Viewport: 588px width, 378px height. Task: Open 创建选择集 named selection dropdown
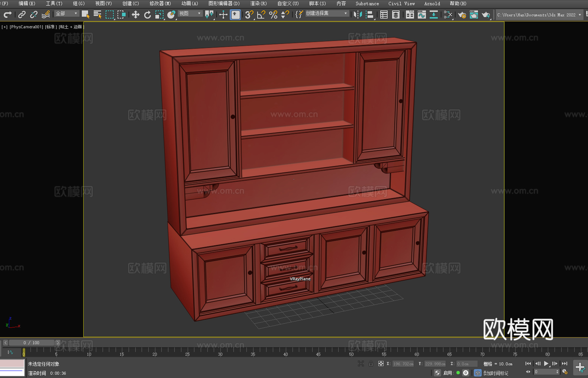coord(327,13)
